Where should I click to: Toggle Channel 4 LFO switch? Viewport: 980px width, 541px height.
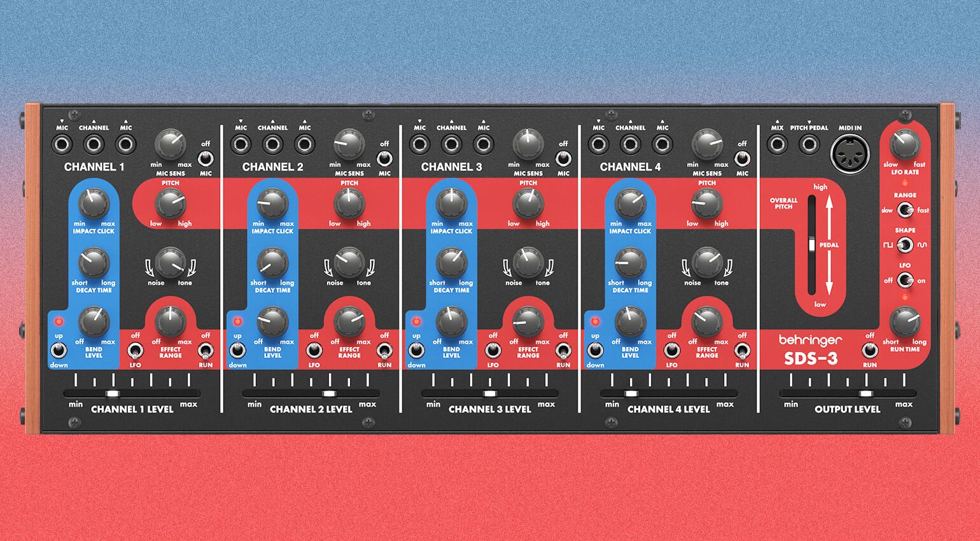[x=671, y=350]
